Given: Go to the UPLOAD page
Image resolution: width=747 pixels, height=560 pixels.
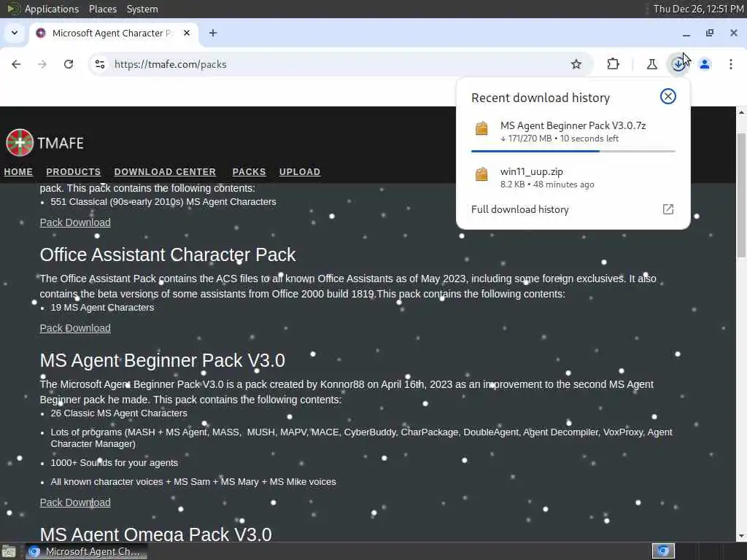Looking at the screenshot, I should (x=300, y=172).
